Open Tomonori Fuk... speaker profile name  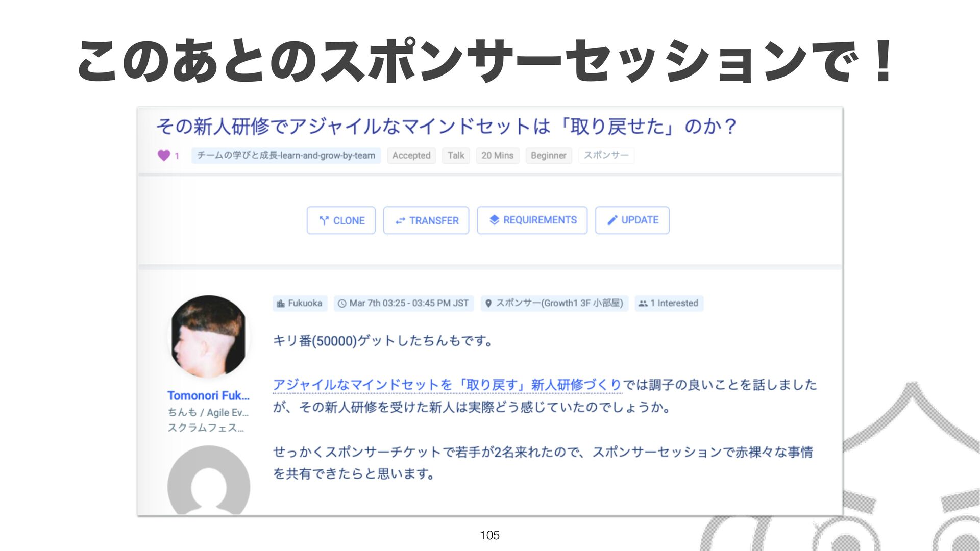(x=208, y=395)
